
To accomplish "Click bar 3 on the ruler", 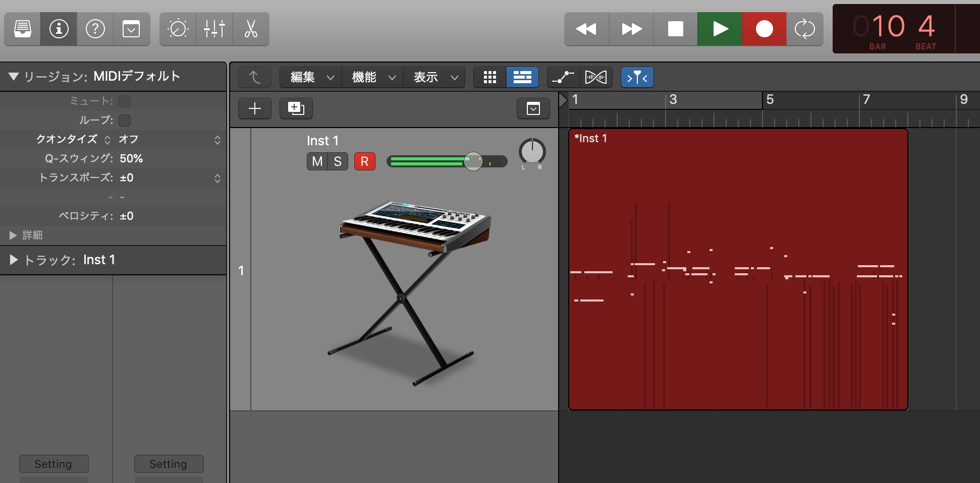I will [x=673, y=100].
